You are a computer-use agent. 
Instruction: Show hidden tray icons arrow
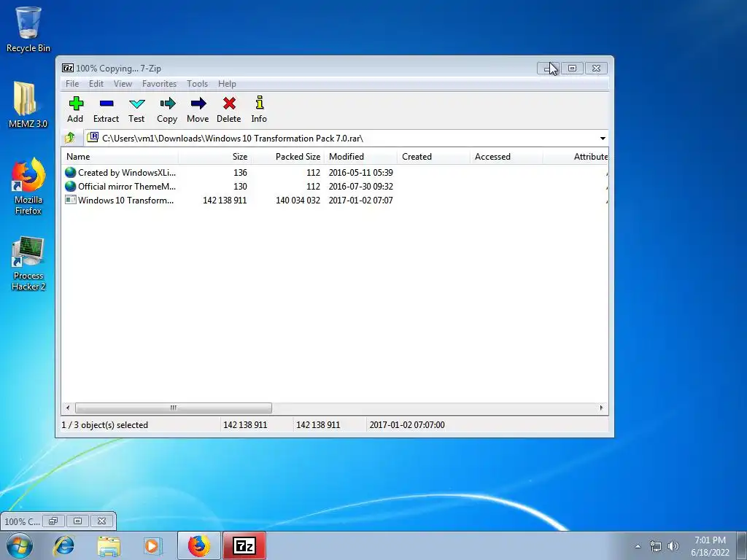click(x=638, y=546)
